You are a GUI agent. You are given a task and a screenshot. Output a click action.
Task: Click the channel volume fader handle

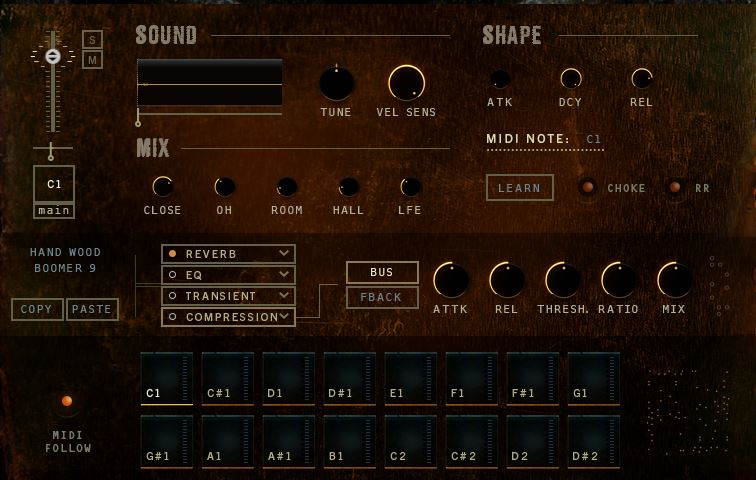pyautogui.click(x=52, y=56)
